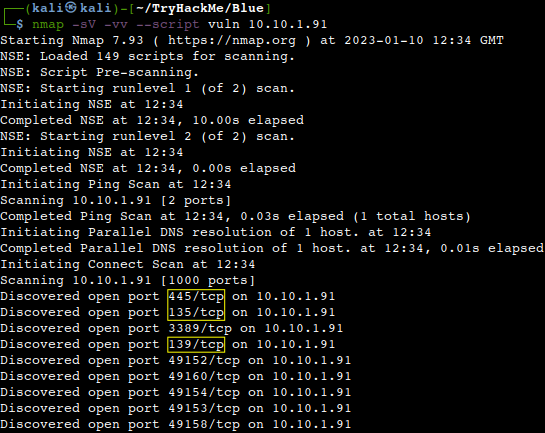The width and height of the screenshot is (545, 433).
Task: Click the Kali logo symbol in prompt
Action: coord(71,8)
